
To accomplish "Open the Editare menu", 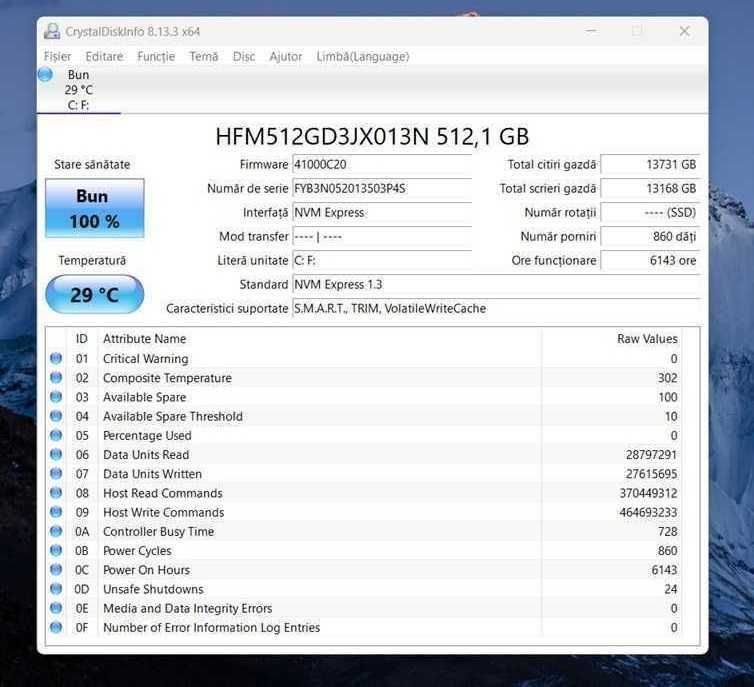I will pyautogui.click(x=104, y=57).
